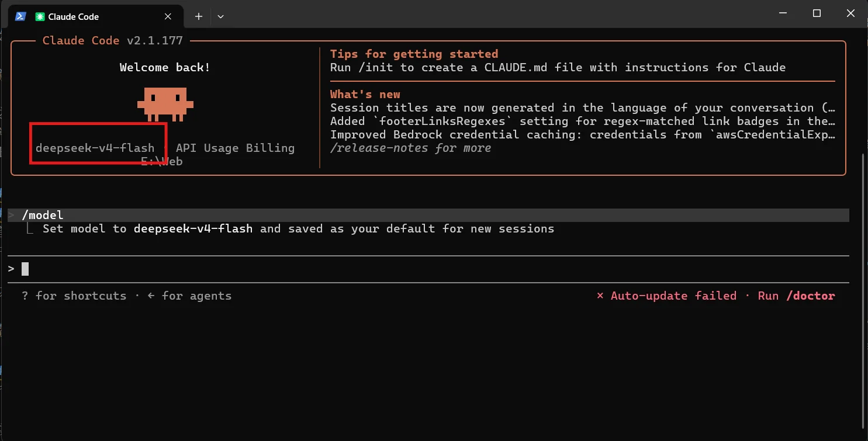Image resolution: width=868 pixels, height=441 pixels.
Task: Click the ? for shortcuts hint
Action: [x=74, y=296]
